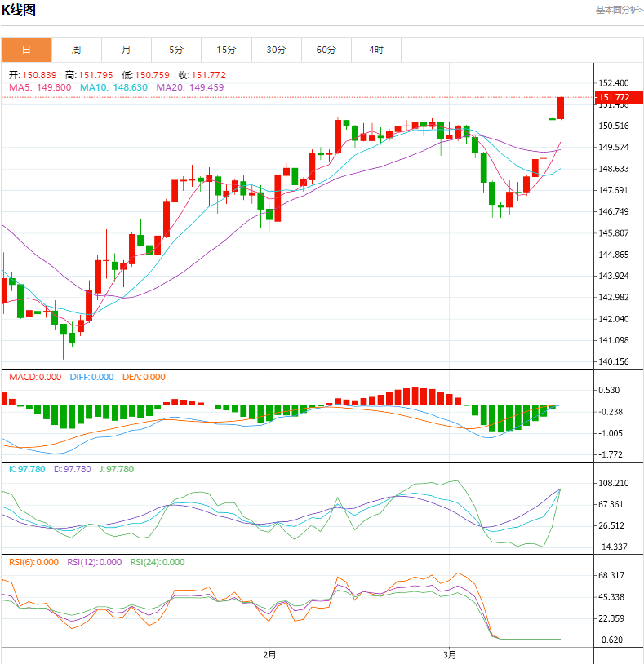The image size is (644, 664).
Task: Select the 周 weekly chart tab
Action: [x=76, y=50]
